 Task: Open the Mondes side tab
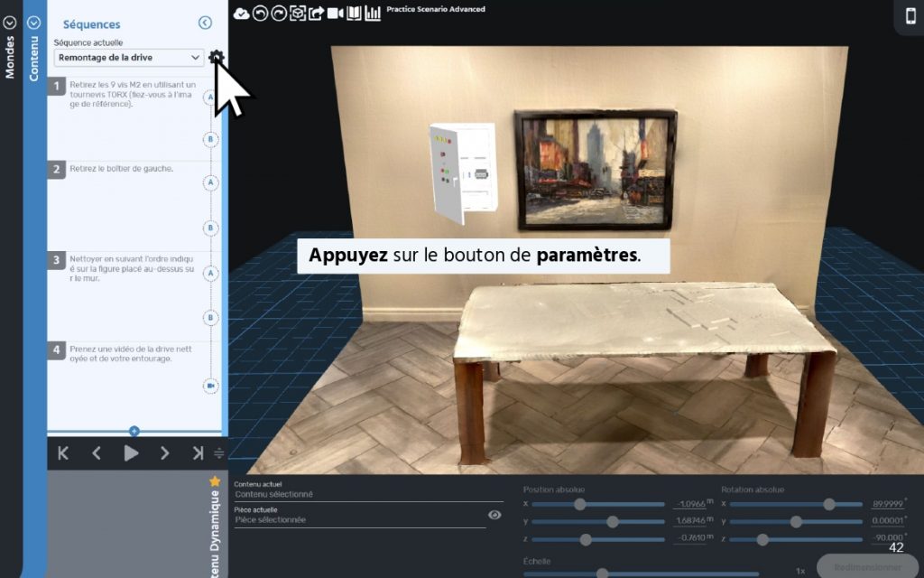pos(9,57)
